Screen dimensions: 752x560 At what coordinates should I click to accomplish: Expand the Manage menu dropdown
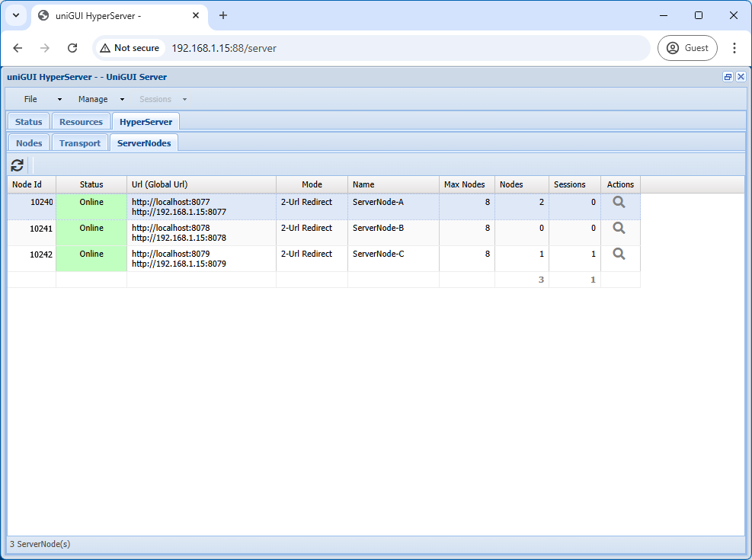pyautogui.click(x=101, y=99)
